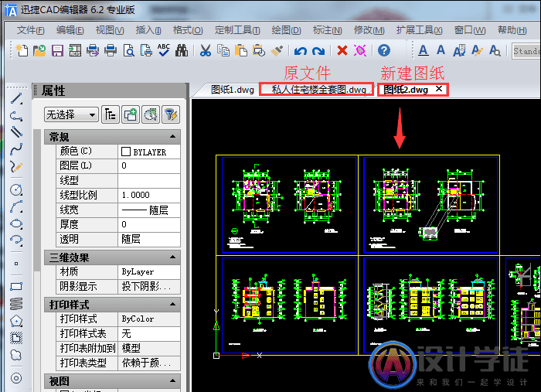Click the BYLAYER color swatch

[126, 152]
